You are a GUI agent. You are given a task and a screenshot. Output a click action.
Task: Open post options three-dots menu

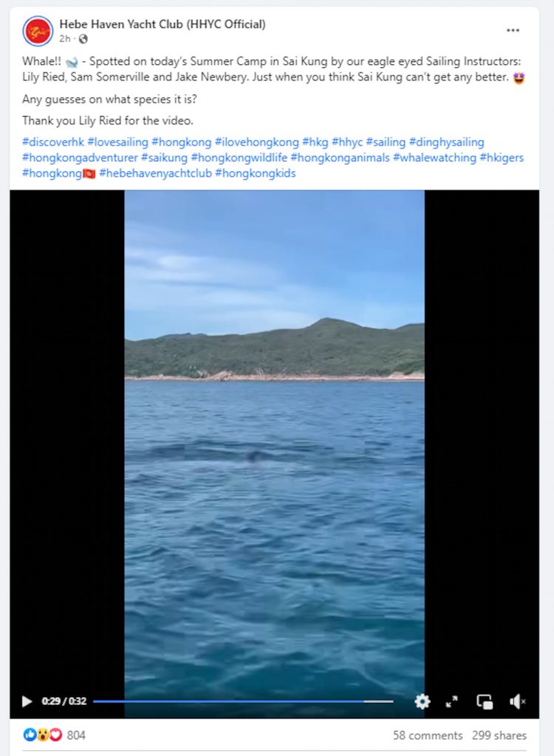point(513,30)
